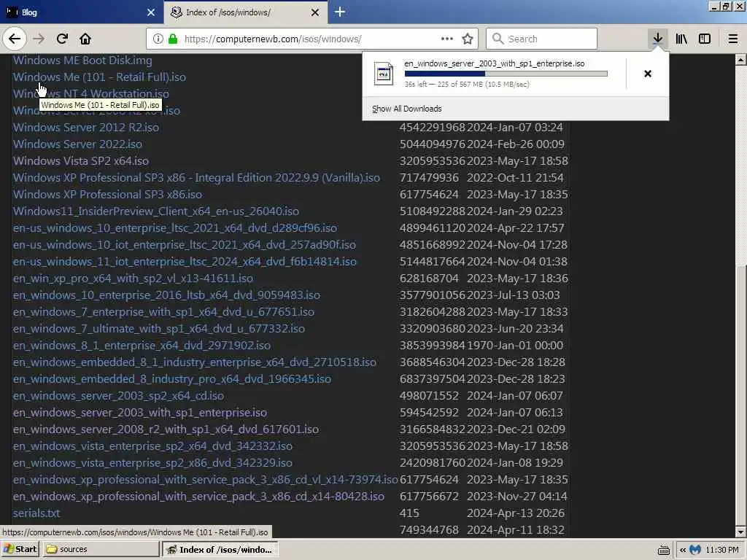Open en-us_windows_10_iot_enterprise_ltsc_2021 link
The height and width of the screenshot is (560, 747).
click(185, 245)
